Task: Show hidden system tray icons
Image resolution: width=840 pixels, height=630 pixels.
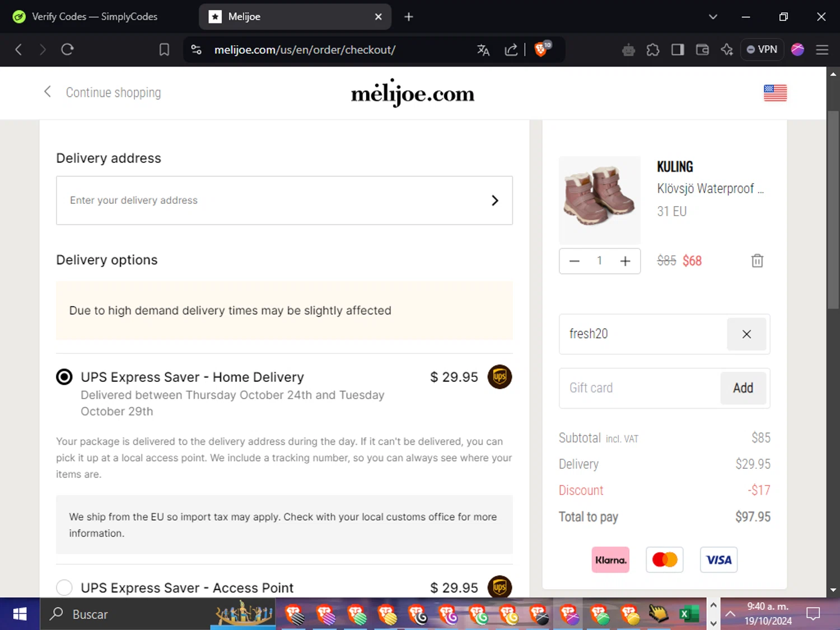Action: click(x=730, y=614)
